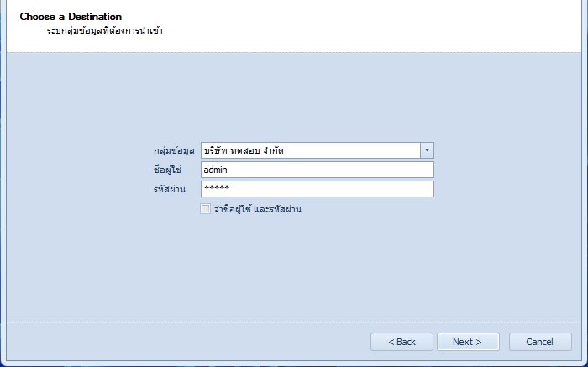
Task: Select the กลุ่มข้อมูล field label
Action: point(174,150)
